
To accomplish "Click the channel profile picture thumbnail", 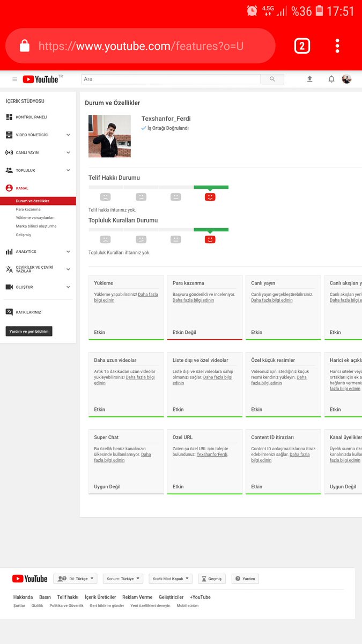I will click(110, 136).
